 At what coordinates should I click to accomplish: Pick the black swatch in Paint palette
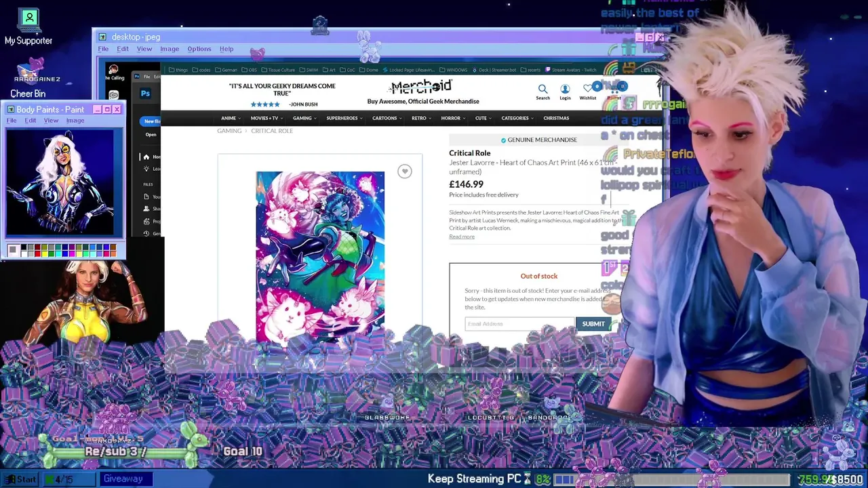coord(22,248)
